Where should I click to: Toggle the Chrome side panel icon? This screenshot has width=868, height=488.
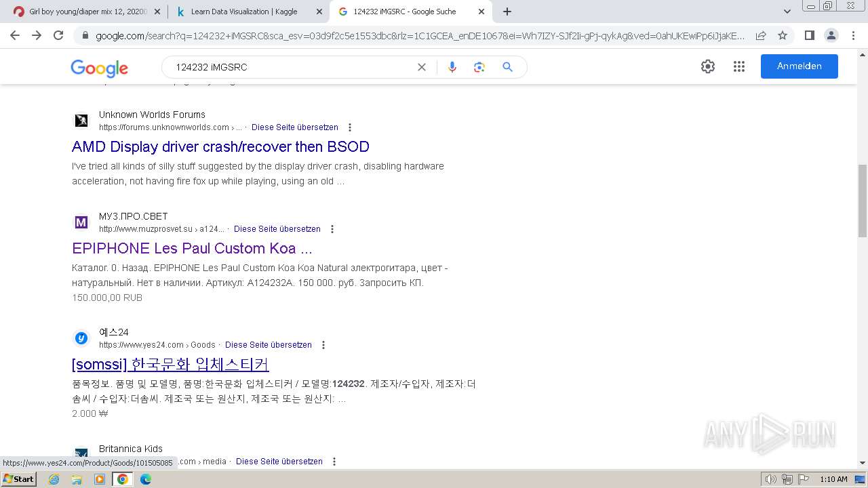[809, 35]
